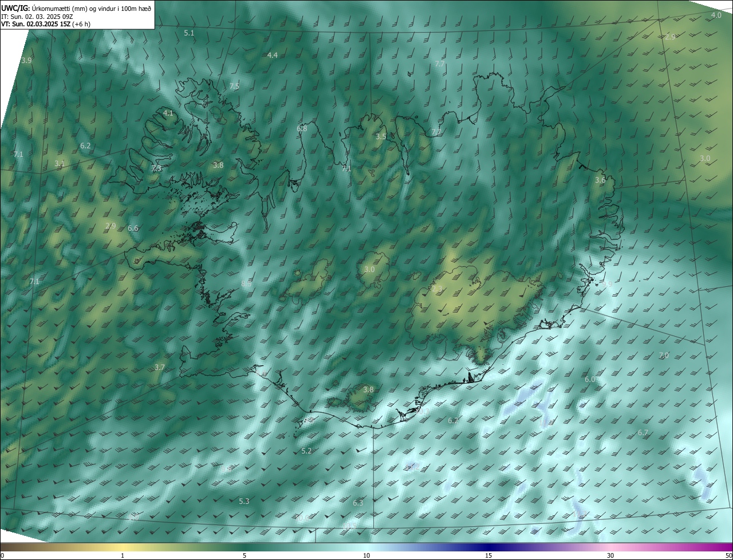Click the 6.6 value label
Image resolution: width=733 pixels, height=560 pixels.
point(133,228)
